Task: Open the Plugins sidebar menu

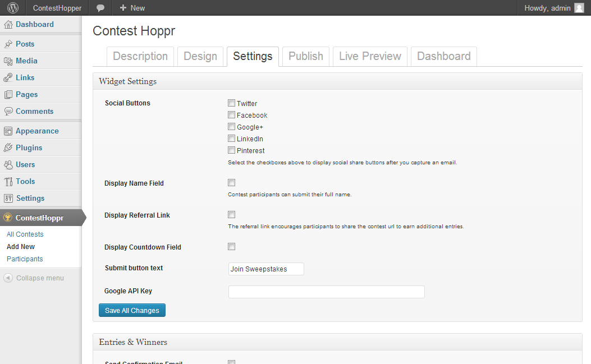Action: point(41,148)
